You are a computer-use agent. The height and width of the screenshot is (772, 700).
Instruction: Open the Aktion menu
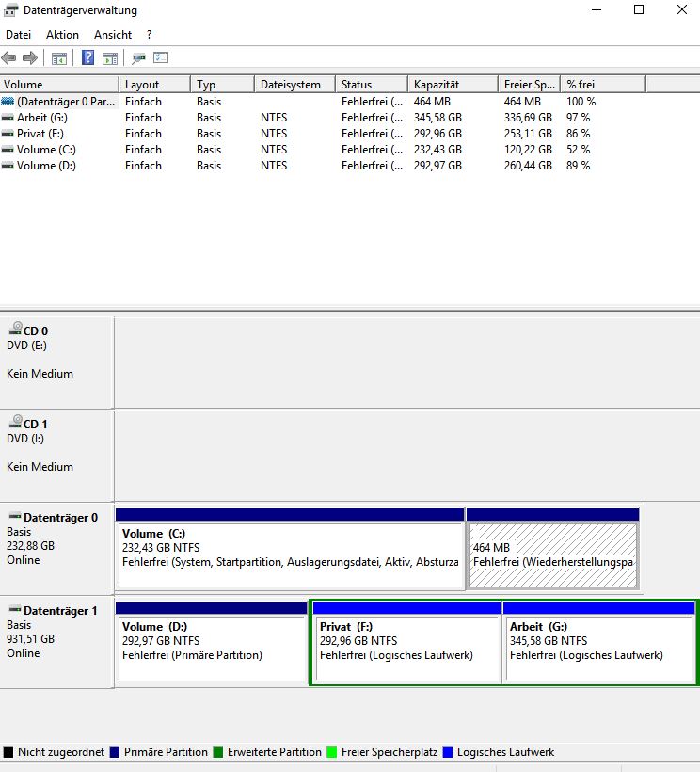click(x=62, y=35)
